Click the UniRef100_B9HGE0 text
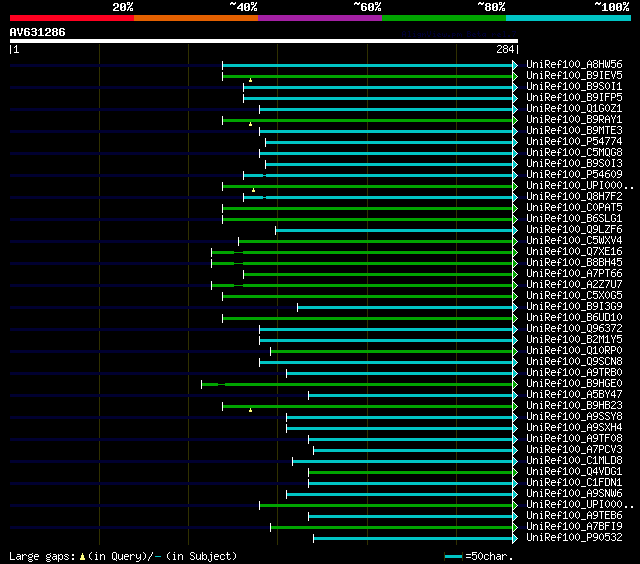Screen dimensions: 640x564 (x=574, y=384)
